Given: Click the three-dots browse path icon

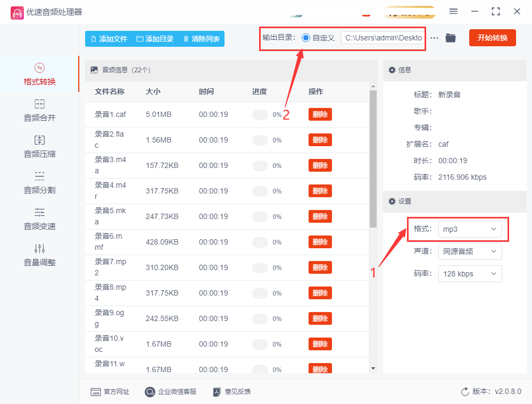Looking at the screenshot, I should (x=434, y=38).
